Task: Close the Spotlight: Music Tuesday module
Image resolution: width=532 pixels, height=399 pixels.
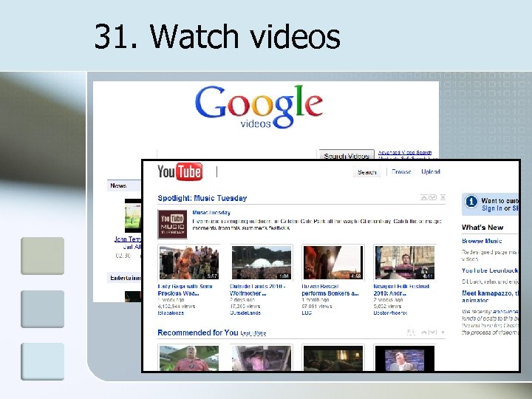Action: tap(443, 197)
